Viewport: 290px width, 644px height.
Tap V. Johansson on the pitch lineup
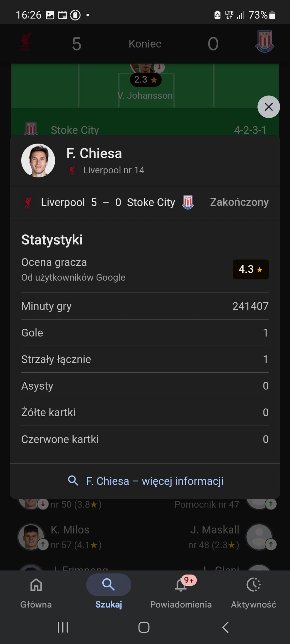(x=145, y=95)
